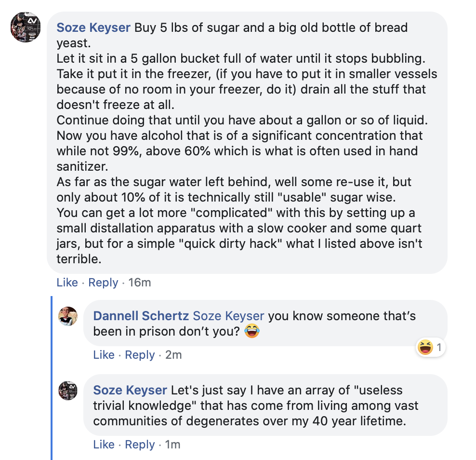The image size is (476, 460).
Task: Open Soze Keyser's name in last reply
Action: click(130, 390)
